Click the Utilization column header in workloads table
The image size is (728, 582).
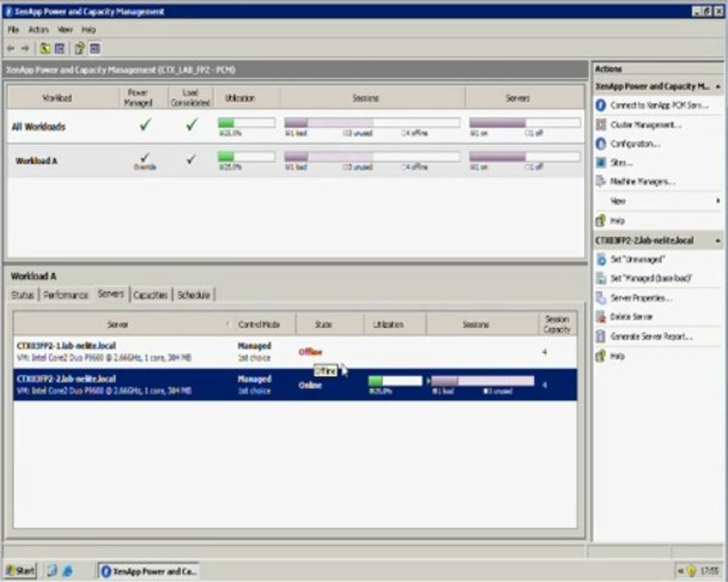[240, 98]
